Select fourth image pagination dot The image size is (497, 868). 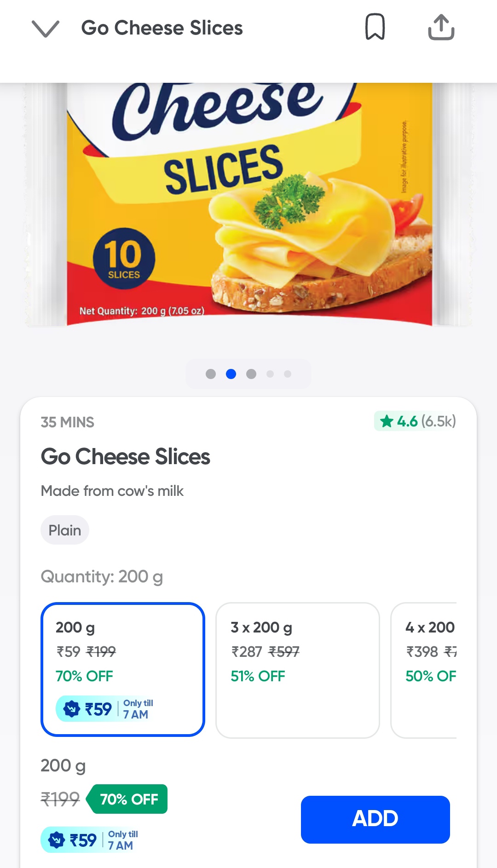tap(270, 374)
